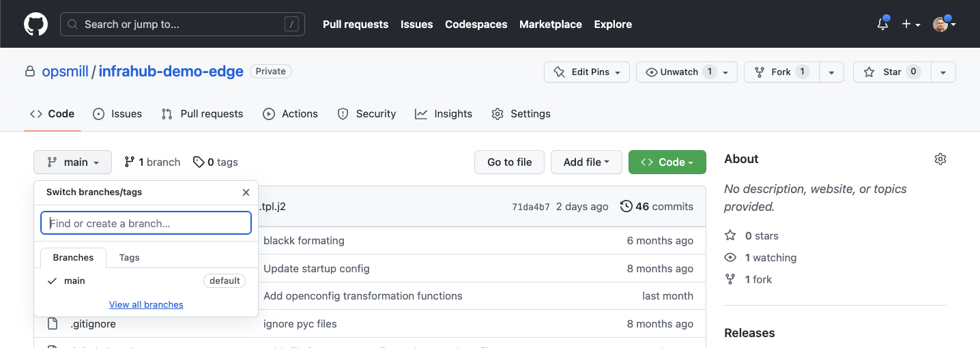Switch to the Tags tab
Screen dimensions: 980x348
click(x=129, y=257)
